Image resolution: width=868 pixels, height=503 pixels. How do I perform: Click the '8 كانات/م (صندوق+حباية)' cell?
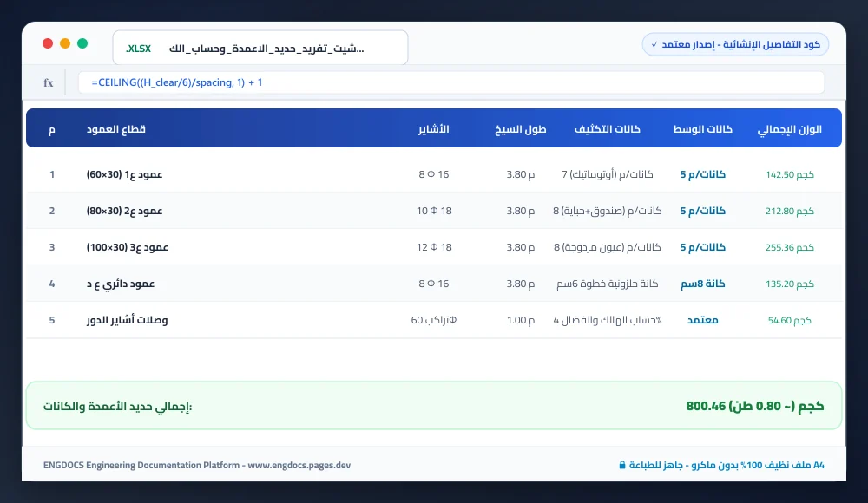point(608,211)
